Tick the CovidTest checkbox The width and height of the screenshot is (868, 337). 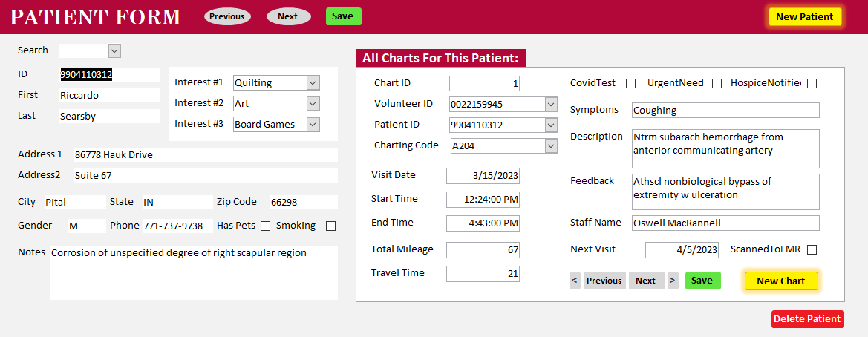(x=630, y=84)
